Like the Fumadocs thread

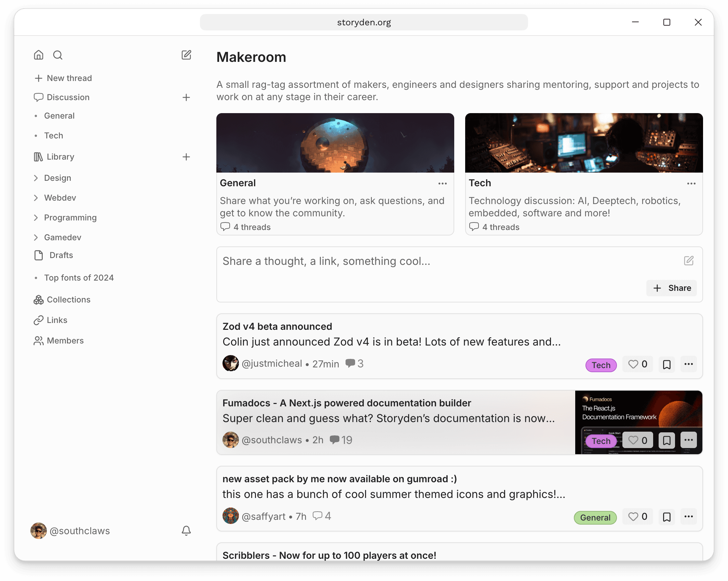[x=637, y=440]
